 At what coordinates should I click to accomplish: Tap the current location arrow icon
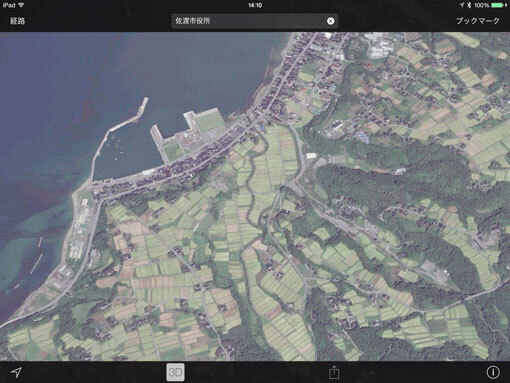pyautogui.click(x=16, y=372)
